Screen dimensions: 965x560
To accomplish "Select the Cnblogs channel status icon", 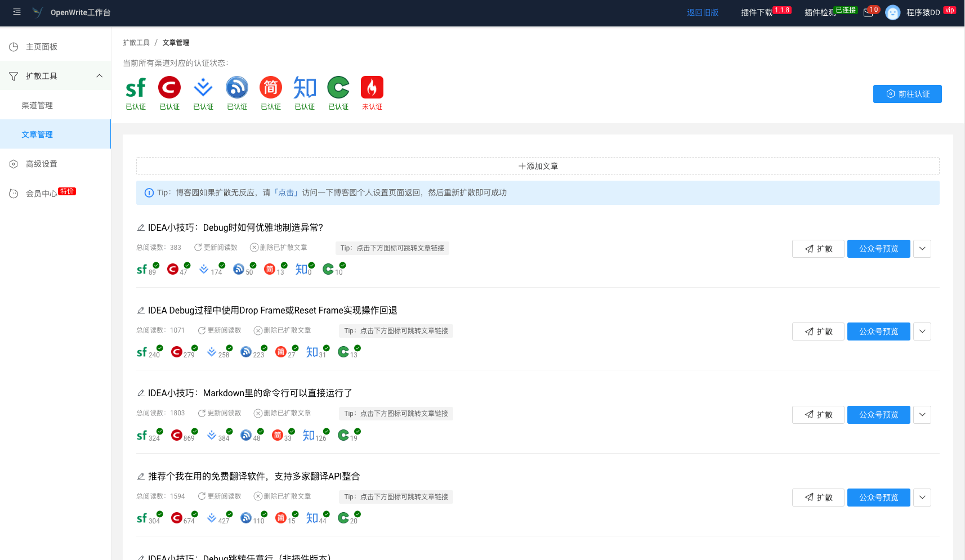I will [237, 87].
